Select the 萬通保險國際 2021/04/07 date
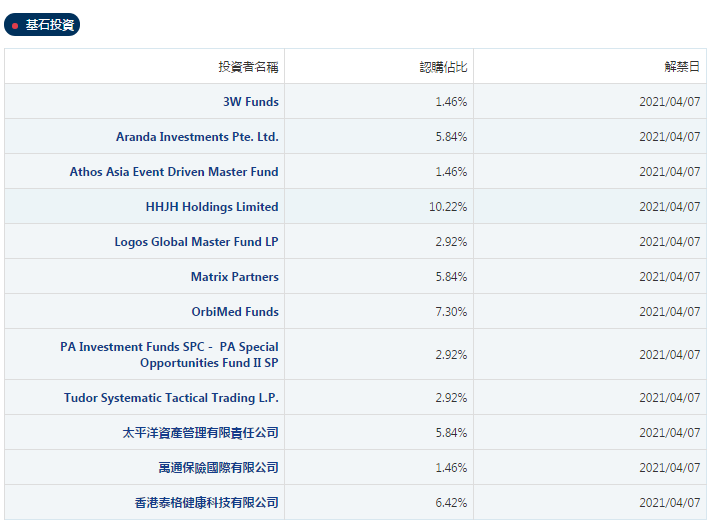 670,467
